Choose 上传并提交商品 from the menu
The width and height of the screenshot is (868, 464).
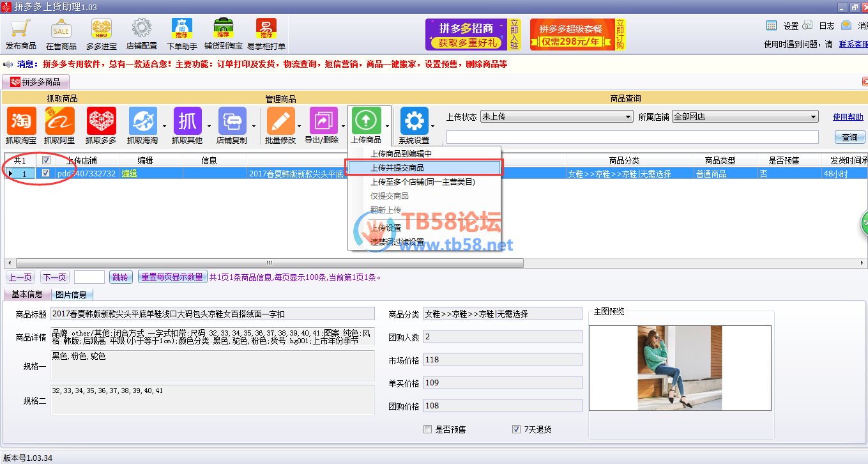[x=397, y=167]
